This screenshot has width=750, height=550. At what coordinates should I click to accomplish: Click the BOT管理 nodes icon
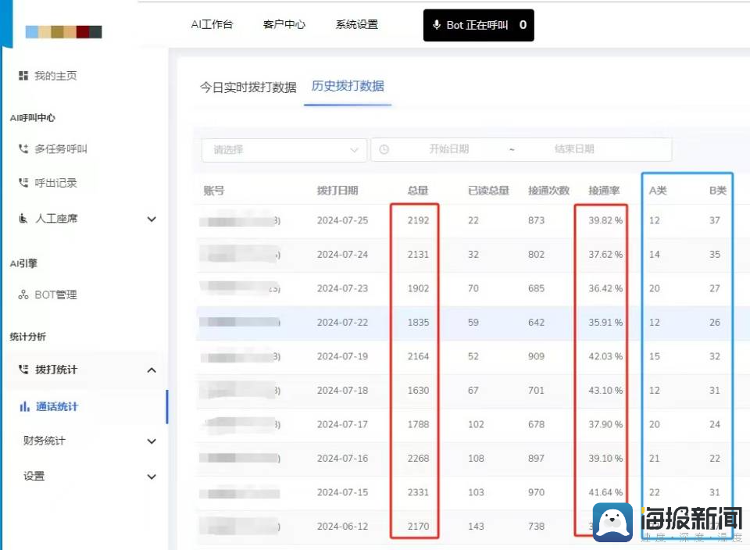click(x=23, y=295)
